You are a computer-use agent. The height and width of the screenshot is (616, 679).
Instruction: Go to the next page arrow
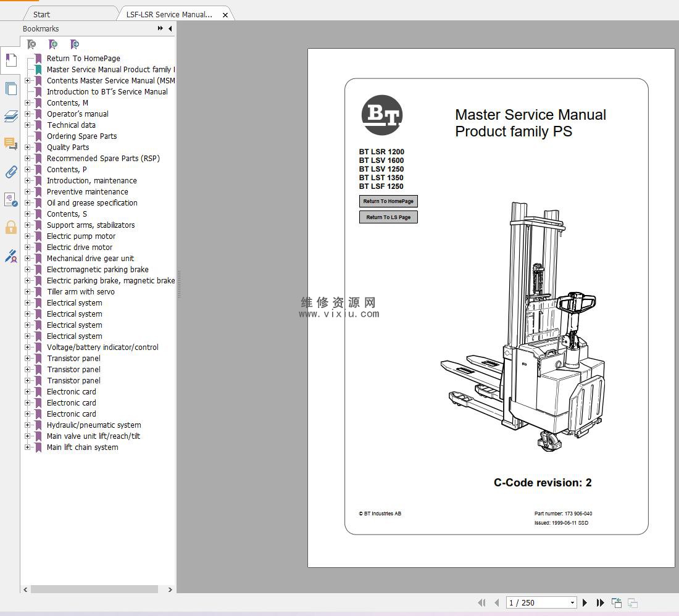pyautogui.click(x=585, y=602)
